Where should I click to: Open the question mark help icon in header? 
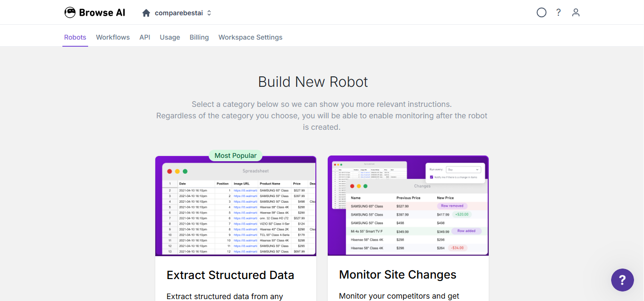point(559,12)
